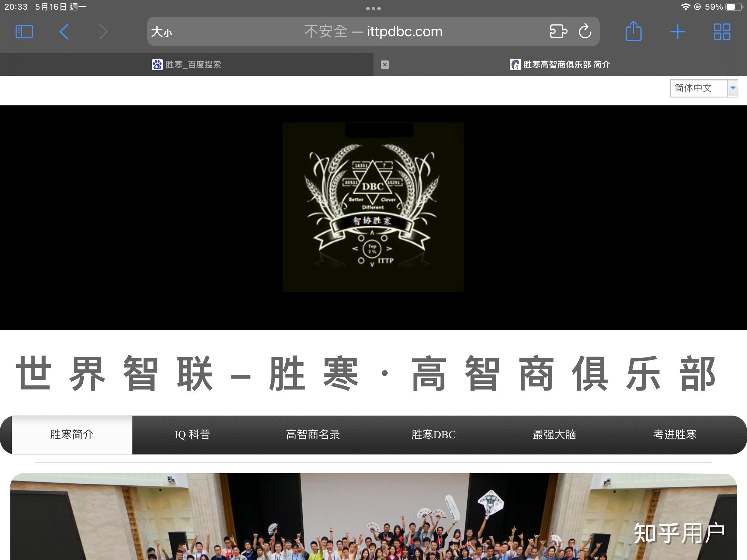This screenshot has height=560, width=747.
Task: Click the language selector arrow button
Action: click(x=732, y=88)
